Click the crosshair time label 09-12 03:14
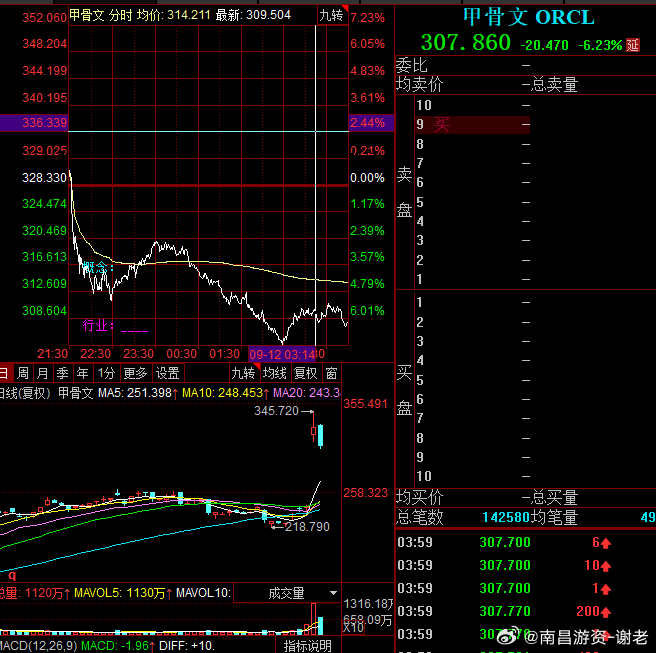This screenshot has width=656, height=653. point(282,355)
